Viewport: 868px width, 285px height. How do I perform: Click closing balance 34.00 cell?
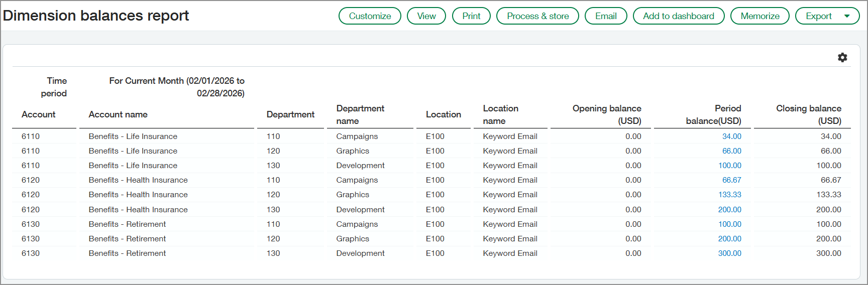pos(831,136)
